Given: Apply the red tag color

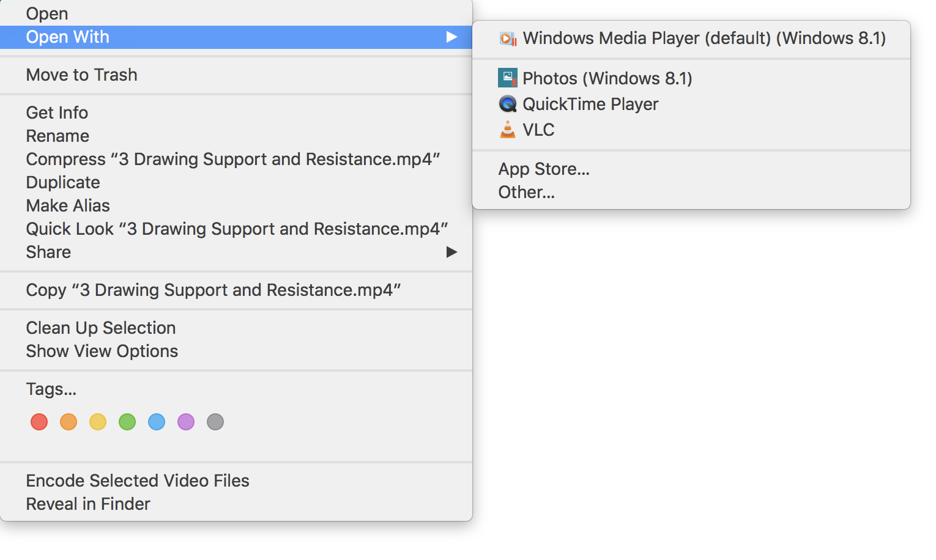Looking at the screenshot, I should tap(39, 422).
